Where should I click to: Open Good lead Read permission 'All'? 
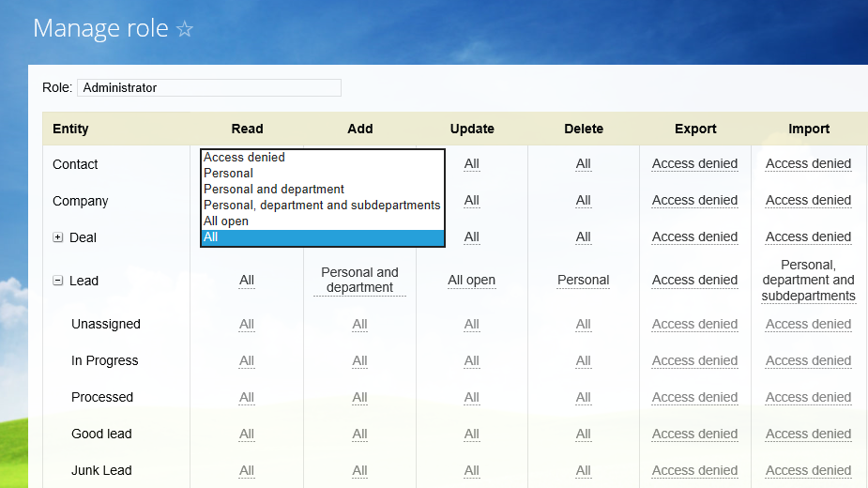[247, 434]
